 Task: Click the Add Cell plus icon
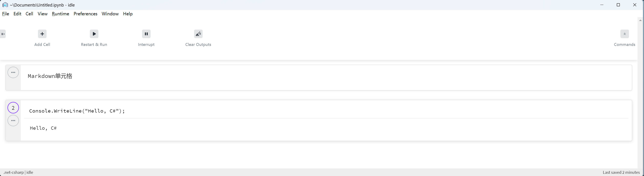click(42, 34)
